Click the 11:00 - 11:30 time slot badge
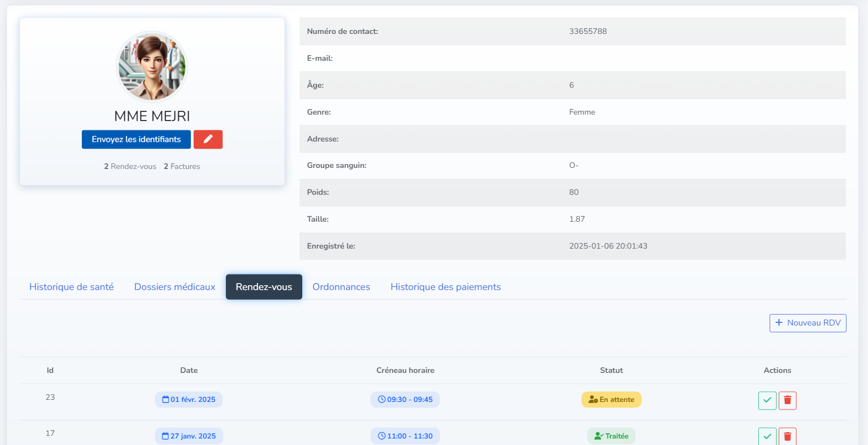Image resolution: width=868 pixels, height=445 pixels. 405,436
